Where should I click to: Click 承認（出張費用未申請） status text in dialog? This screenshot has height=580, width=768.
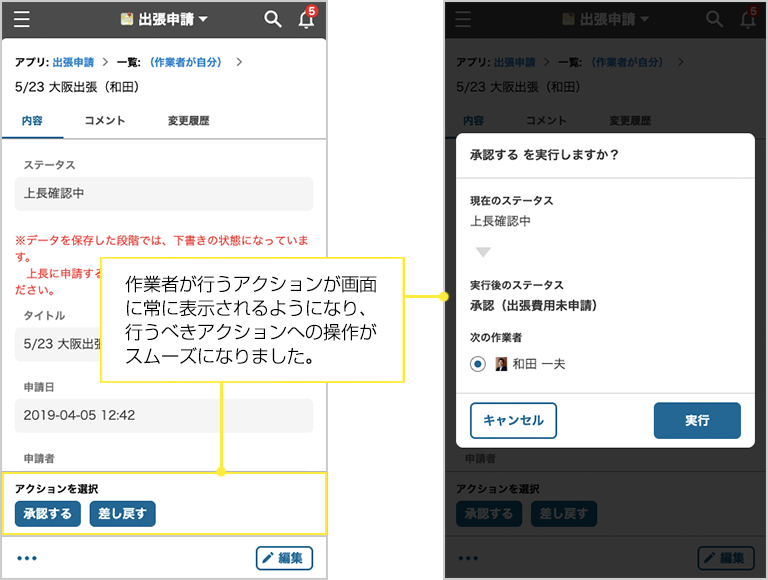[x=533, y=306]
